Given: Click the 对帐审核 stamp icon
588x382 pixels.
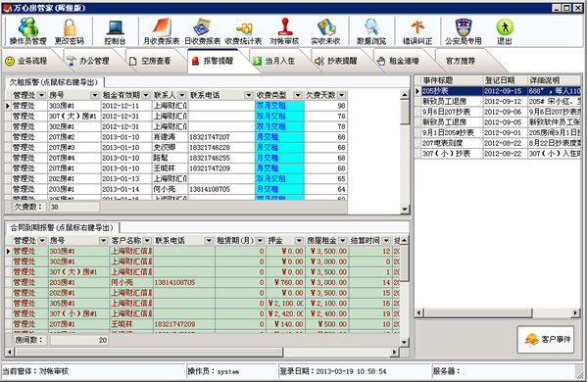Looking at the screenshot, I should (x=284, y=31).
